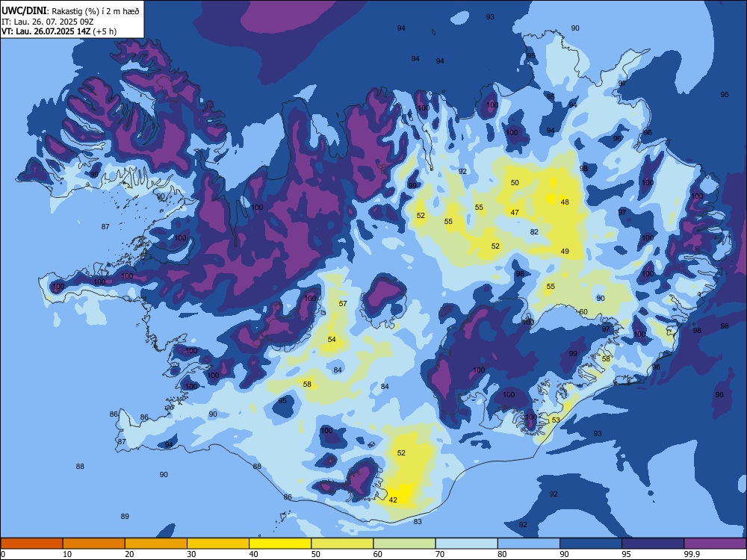Click the pale yellow 50–60 legend swatch

point(343,544)
